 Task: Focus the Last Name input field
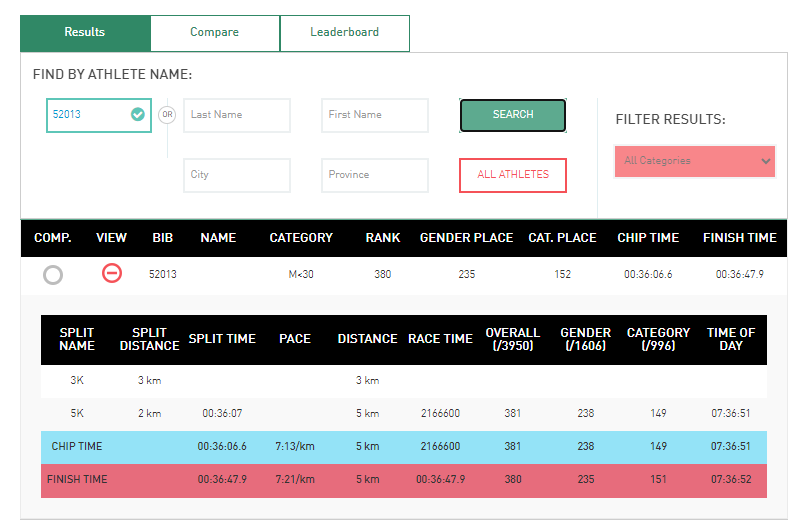pos(237,115)
